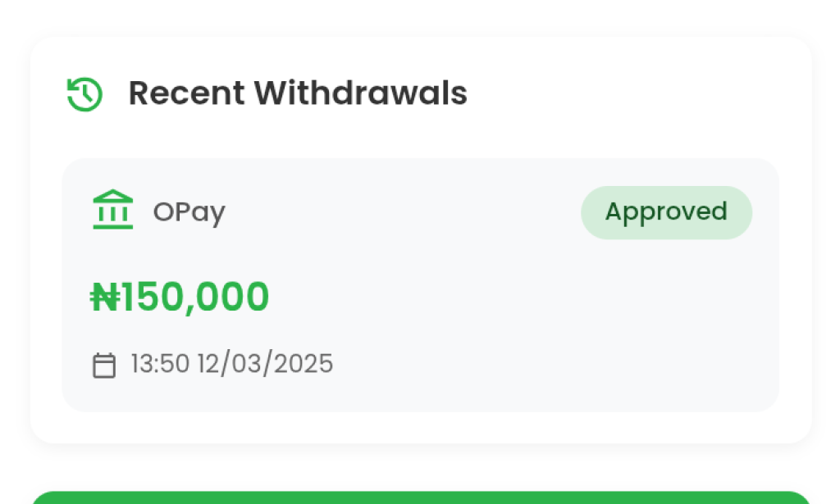
Task: Open the withdrawal history via the circular arrow icon
Action: click(83, 93)
